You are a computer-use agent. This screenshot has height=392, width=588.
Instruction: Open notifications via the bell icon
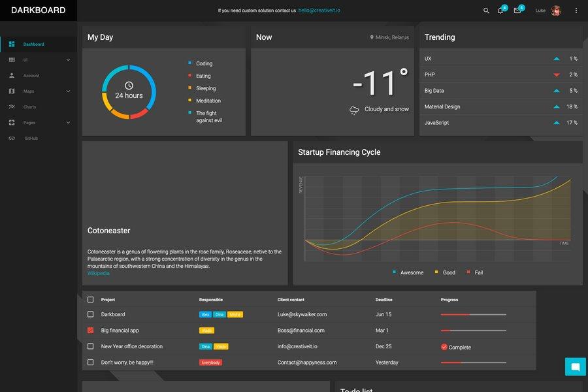[500, 11]
